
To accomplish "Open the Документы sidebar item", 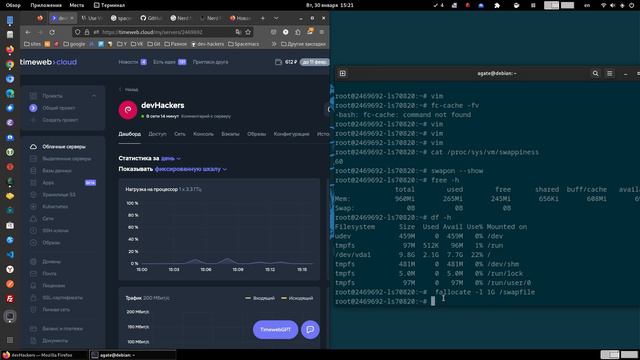I will [55, 340].
